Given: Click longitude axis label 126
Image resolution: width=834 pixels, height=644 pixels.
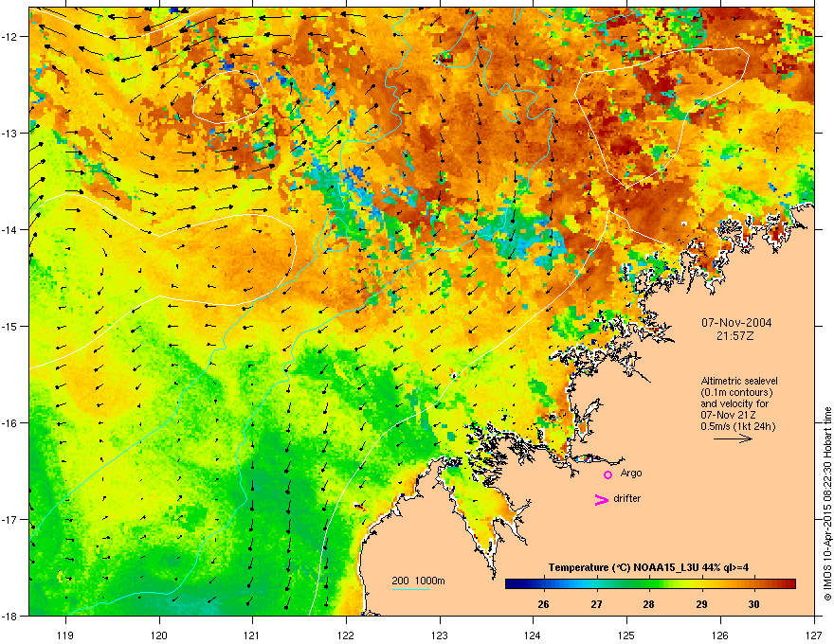Looking at the screenshot, I should tap(720, 635).
